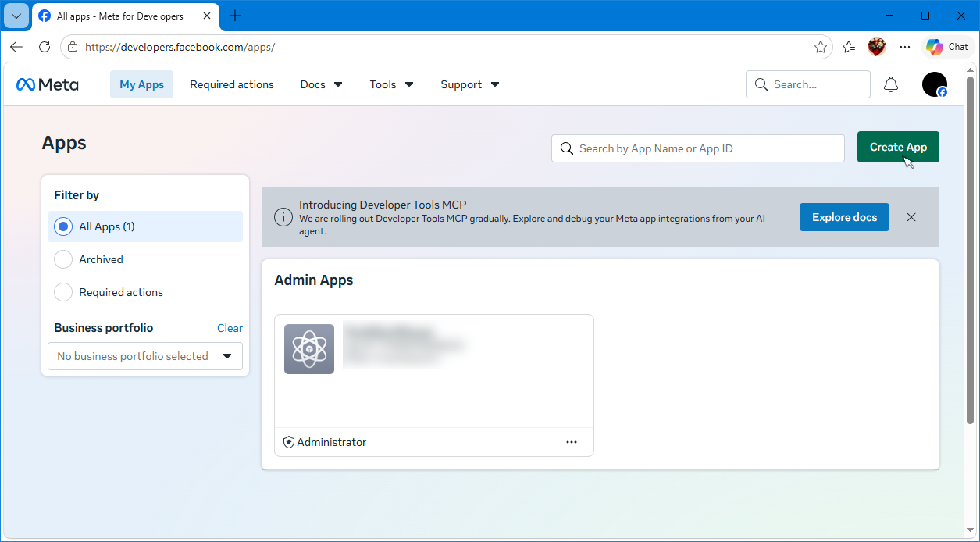Click the Administrator role label
980x542 pixels.
[332, 442]
